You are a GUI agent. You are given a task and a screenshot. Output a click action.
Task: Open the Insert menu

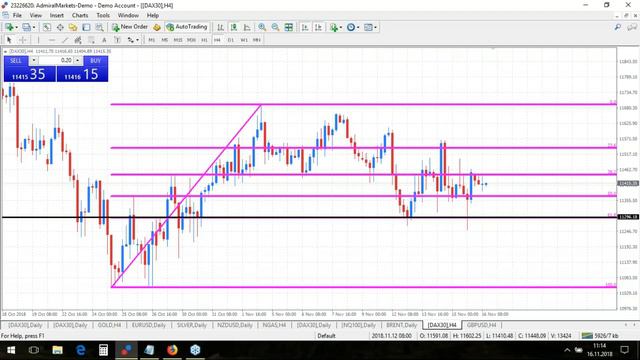57,15
